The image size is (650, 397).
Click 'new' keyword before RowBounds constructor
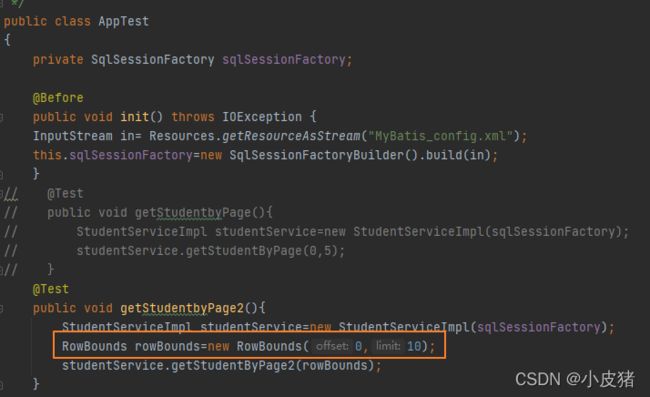[x=218, y=346]
